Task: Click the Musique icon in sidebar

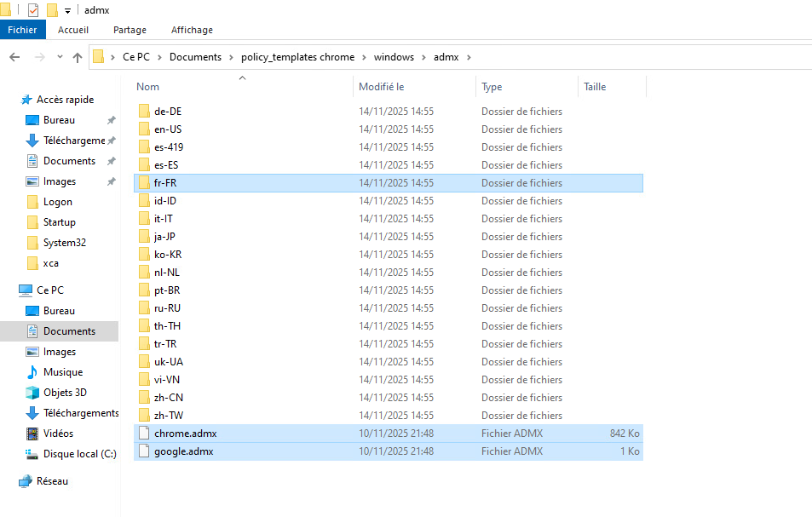Action: pos(32,372)
